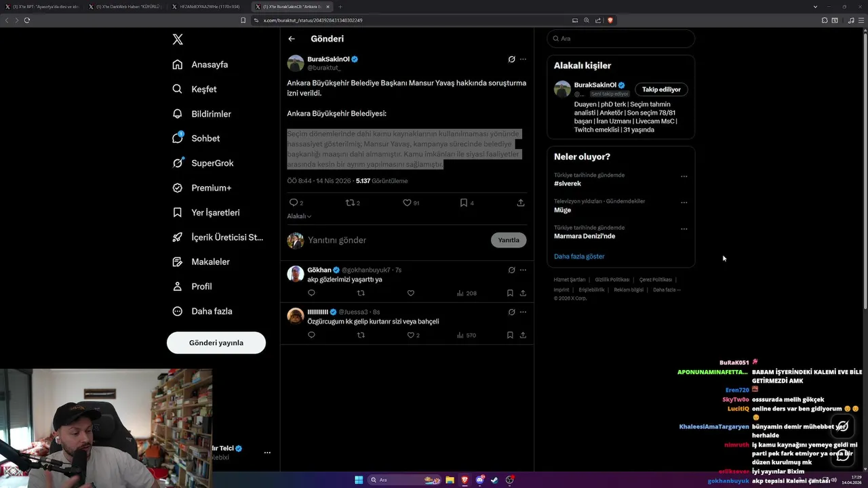Click the browser address bar URL

tap(313, 20)
